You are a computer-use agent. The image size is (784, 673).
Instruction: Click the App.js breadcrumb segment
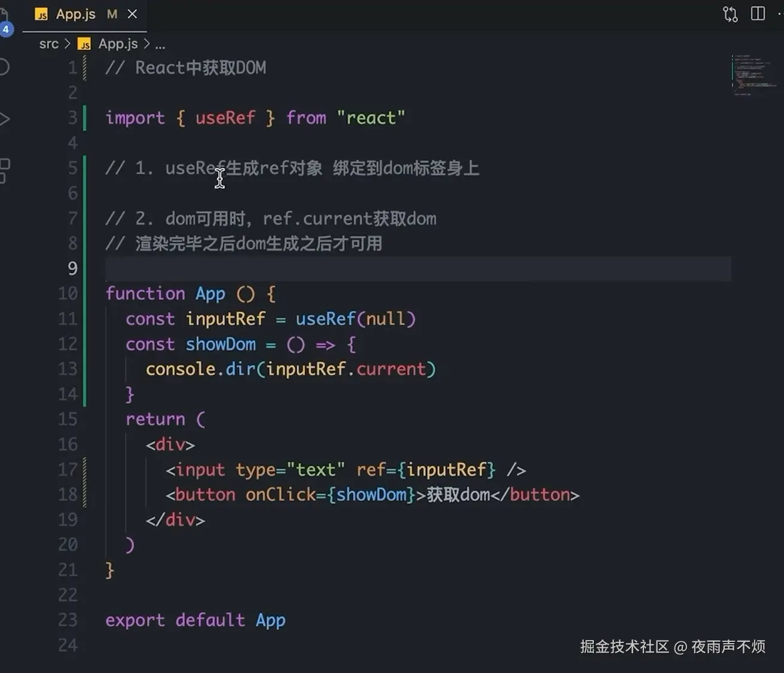pyautogui.click(x=118, y=44)
